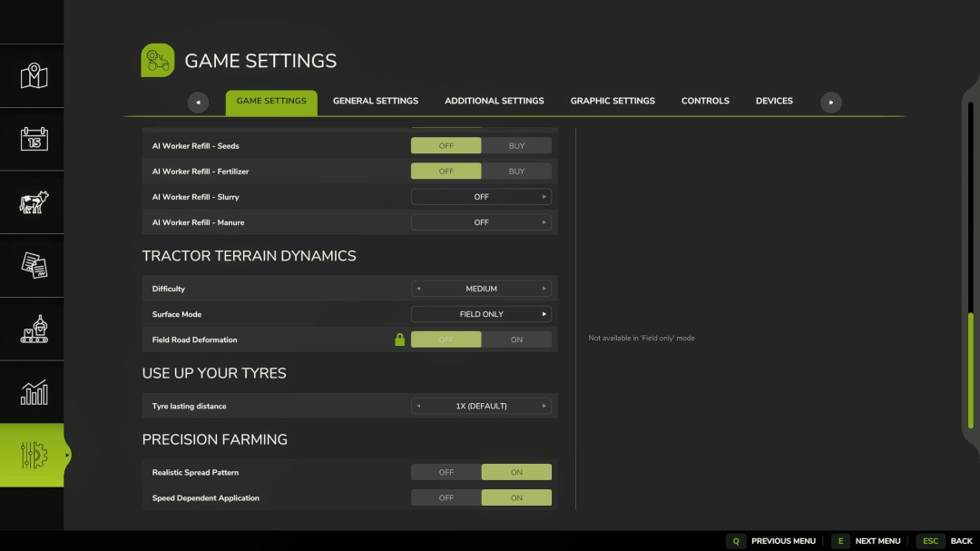Screen dimensions: 980x551
Task: Advance AI Worker Refill Manure option right arrow
Action: (x=544, y=222)
